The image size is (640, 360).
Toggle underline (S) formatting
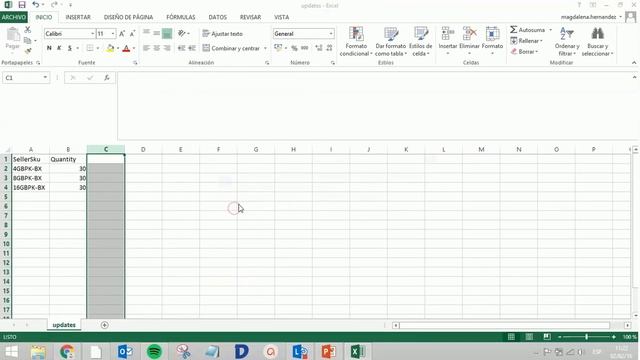(70, 48)
